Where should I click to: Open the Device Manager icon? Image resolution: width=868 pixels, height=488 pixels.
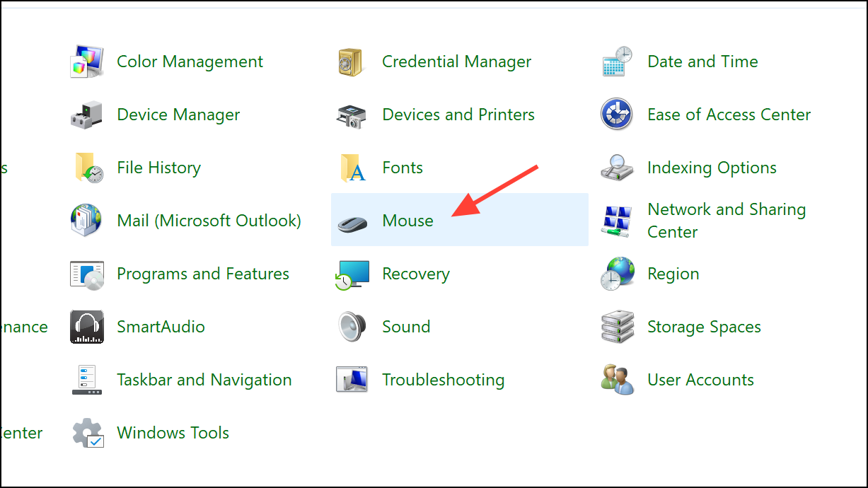click(88, 115)
